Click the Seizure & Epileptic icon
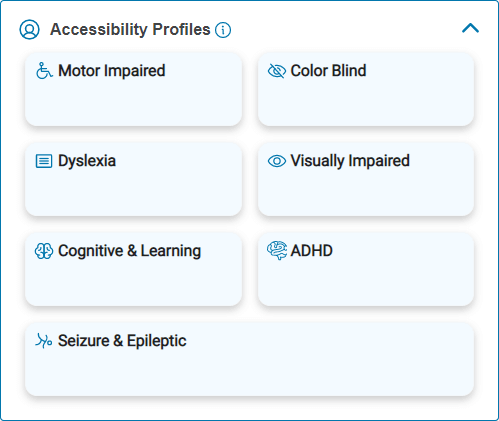This screenshot has height=421, width=499. pyautogui.click(x=44, y=341)
